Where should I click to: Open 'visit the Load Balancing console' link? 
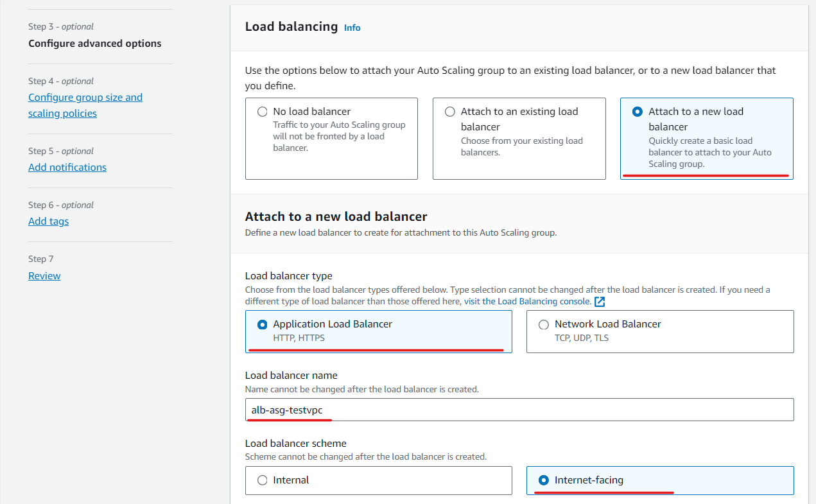coord(528,301)
